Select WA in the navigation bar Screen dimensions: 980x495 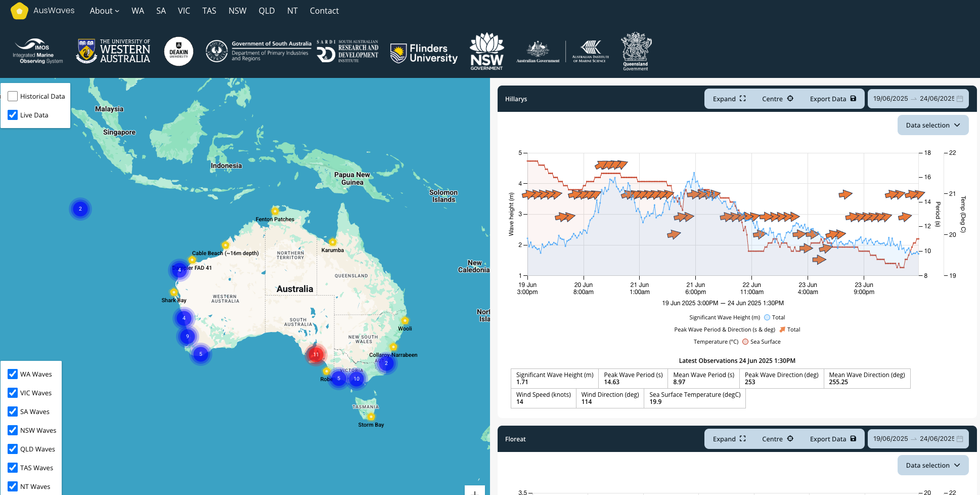pyautogui.click(x=138, y=11)
